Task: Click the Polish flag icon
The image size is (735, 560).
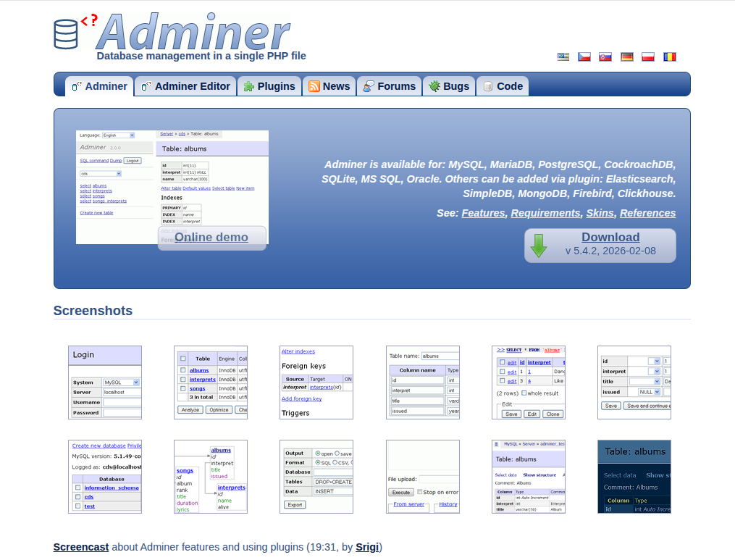Action: pyautogui.click(x=647, y=56)
